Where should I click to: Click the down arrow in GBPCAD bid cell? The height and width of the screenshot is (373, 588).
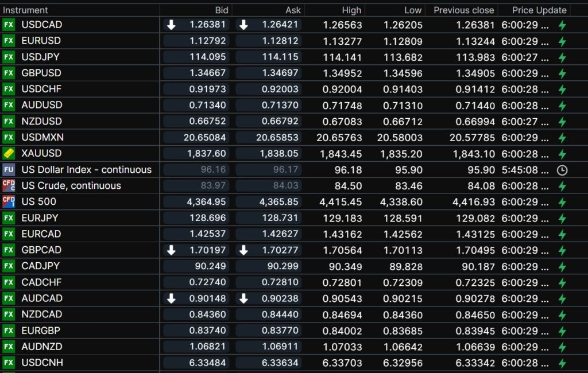tap(171, 250)
